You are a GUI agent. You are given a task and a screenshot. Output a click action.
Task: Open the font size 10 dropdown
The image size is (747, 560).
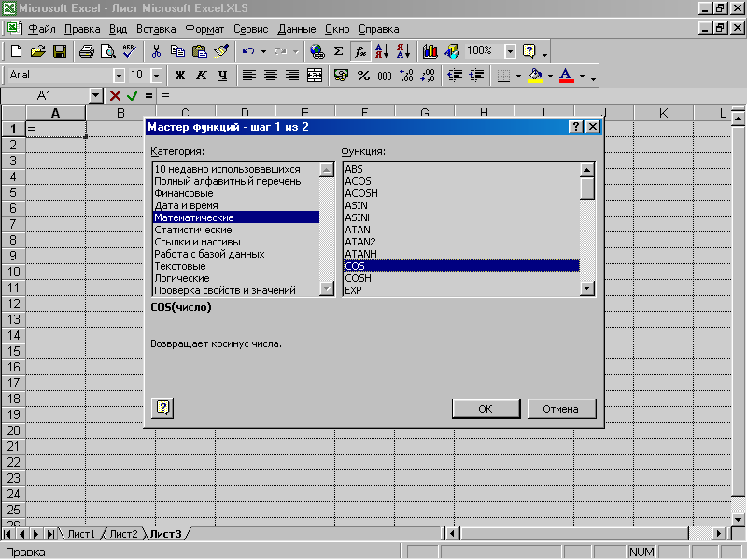(156, 76)
